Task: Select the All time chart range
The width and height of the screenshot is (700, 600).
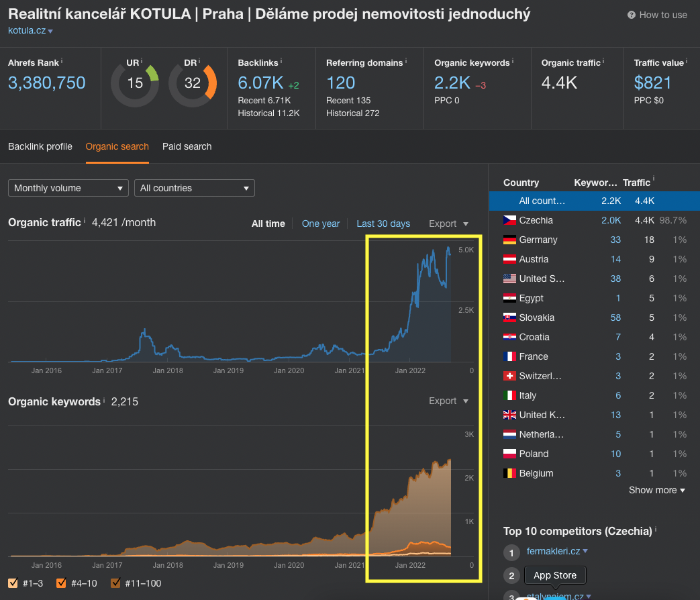Action: pyautogui.click(x=268, y=223)
